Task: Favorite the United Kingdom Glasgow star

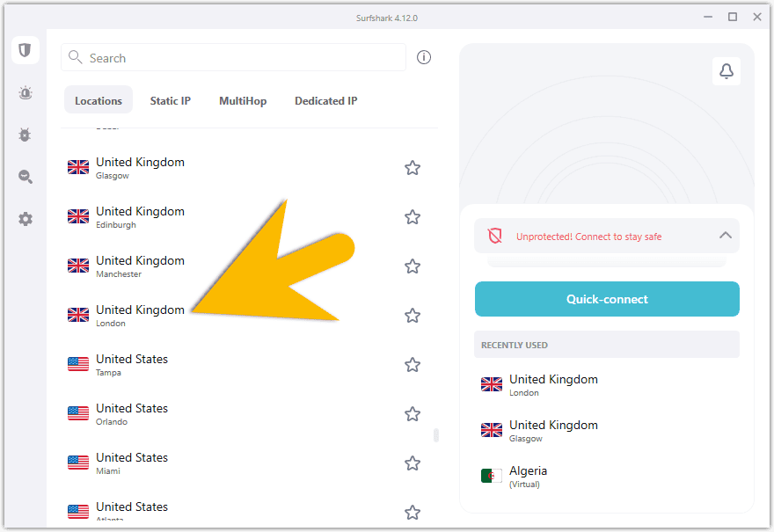Action: 412,168
